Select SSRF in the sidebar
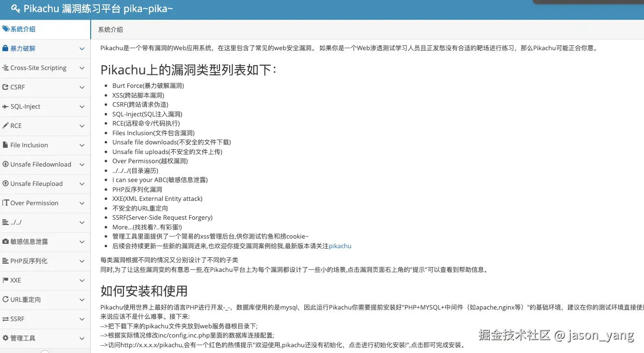Image resolution: width=644 pixels, height=353 pixels. tap(45, 319)
